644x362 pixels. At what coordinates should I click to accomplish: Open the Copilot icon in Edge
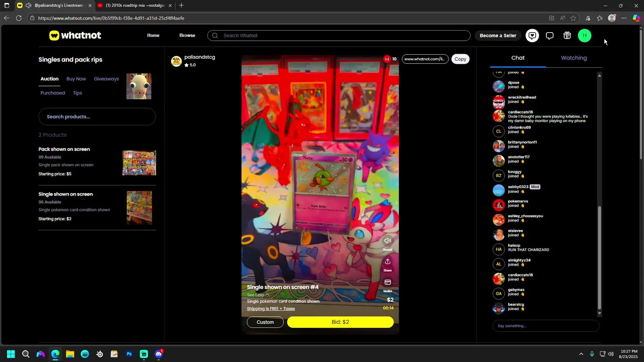point(636,18)
